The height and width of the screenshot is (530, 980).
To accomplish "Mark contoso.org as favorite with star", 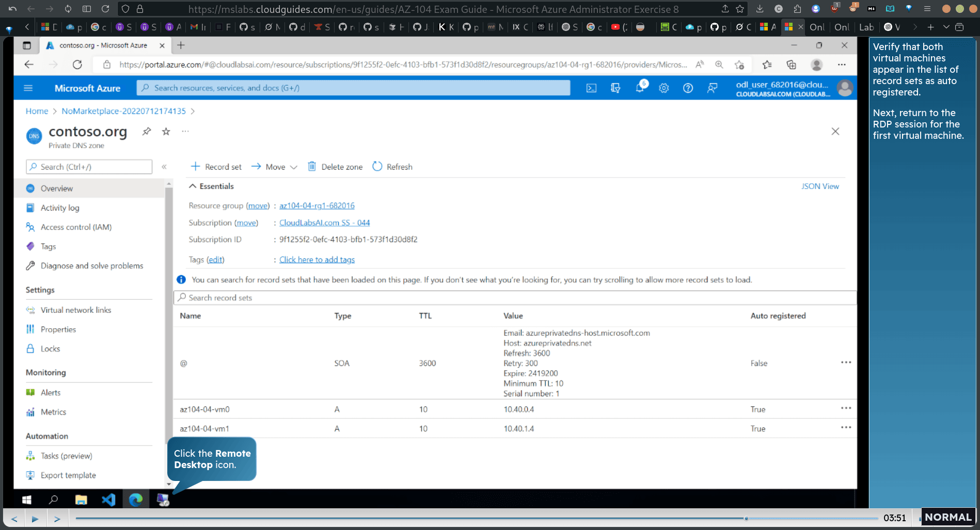I will pyautogui.click(x=166, y=131).
